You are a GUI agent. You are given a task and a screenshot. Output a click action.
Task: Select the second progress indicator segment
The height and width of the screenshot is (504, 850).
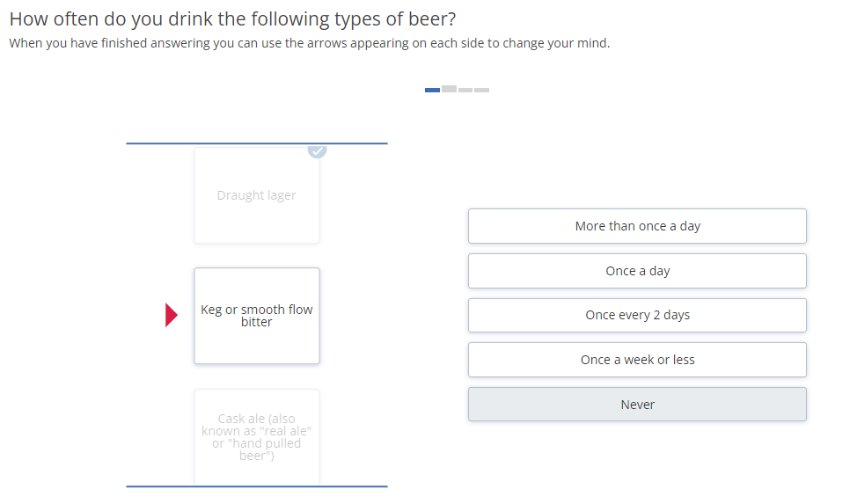(x=449, y=89)
